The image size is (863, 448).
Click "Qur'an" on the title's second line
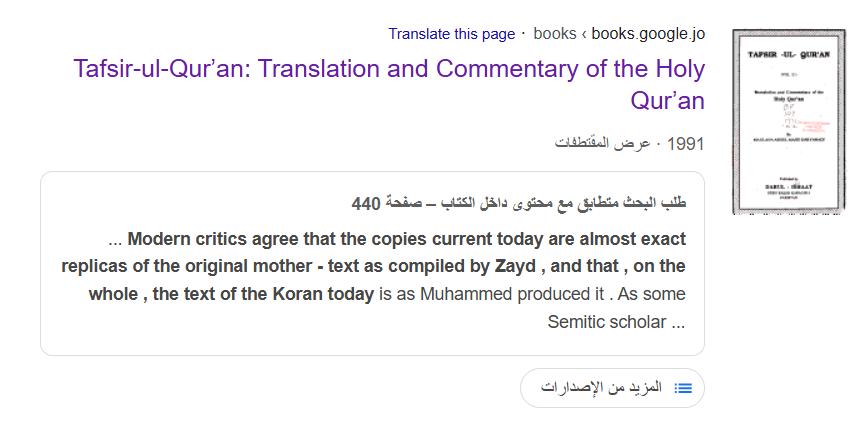667,101
